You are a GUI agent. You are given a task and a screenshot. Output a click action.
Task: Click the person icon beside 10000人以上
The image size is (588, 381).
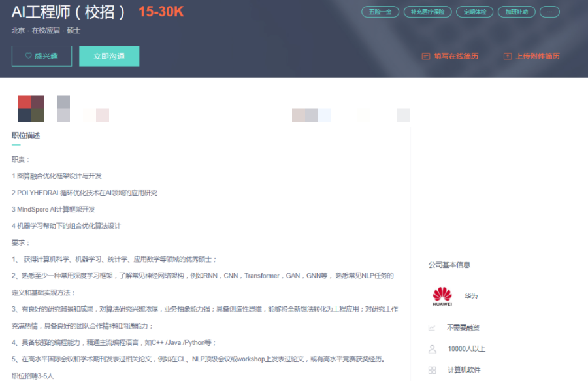pos(432,349)
